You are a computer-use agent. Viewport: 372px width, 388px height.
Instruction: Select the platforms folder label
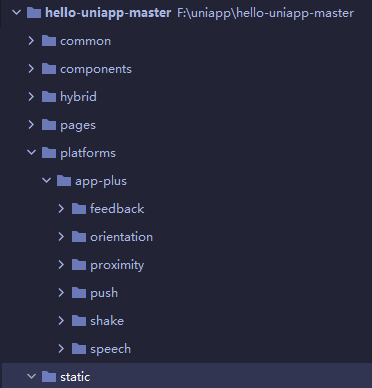[88, 153]
